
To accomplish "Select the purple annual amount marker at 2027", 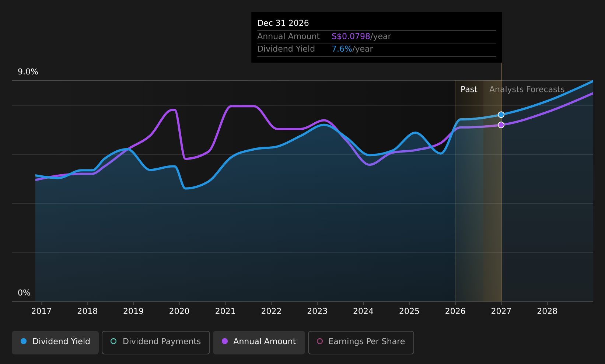I will 501,125.
